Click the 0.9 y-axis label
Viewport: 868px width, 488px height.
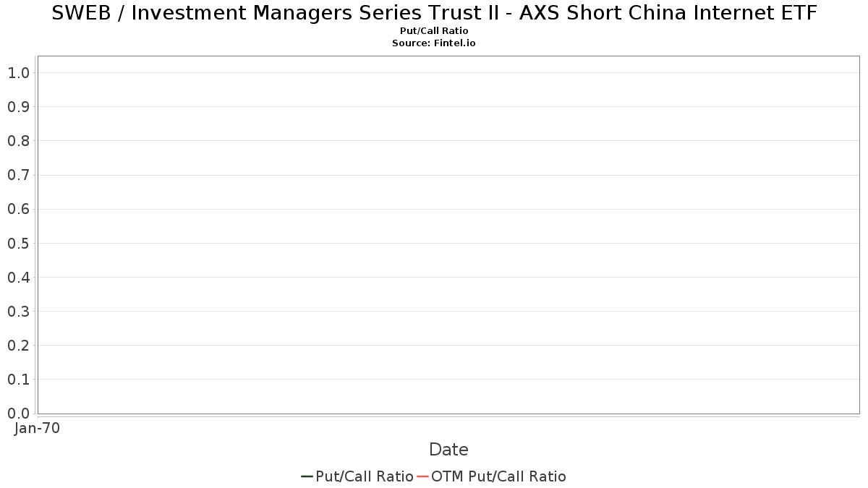click(18, 107)
